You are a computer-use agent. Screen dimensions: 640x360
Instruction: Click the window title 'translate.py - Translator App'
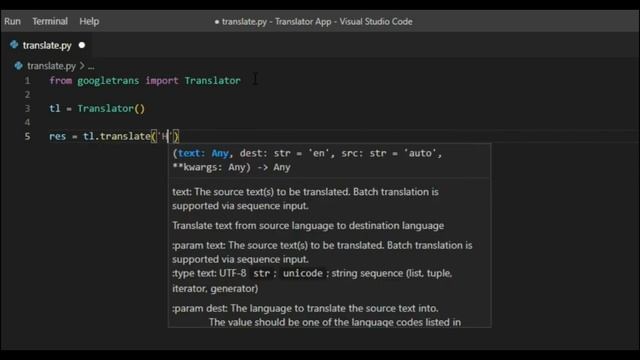[x=276, y=22]
